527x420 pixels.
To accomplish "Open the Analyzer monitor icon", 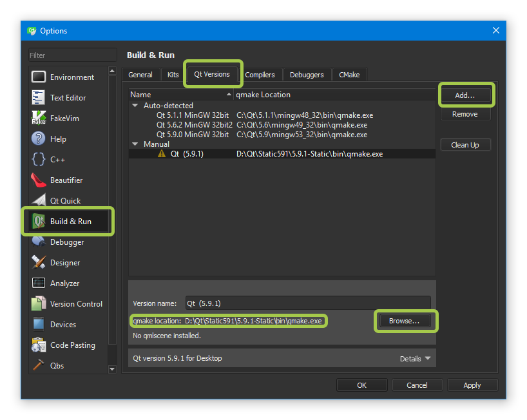I will click(38, 283).
